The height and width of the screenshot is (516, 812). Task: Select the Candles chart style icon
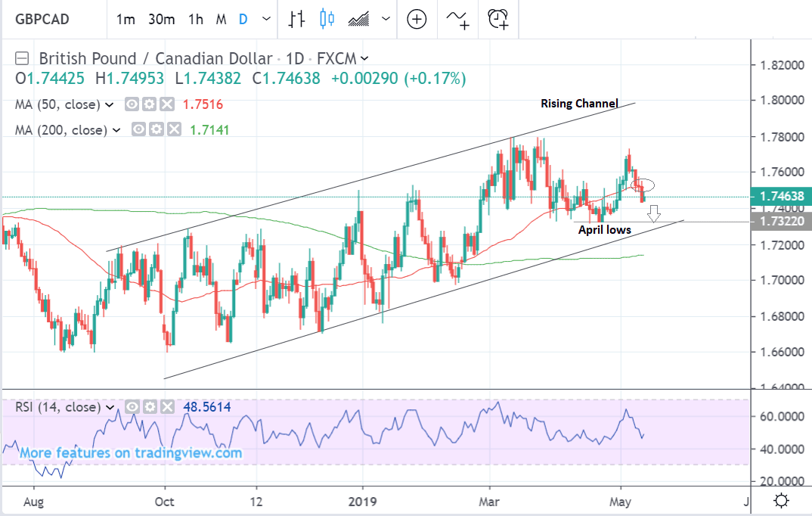(327, 19)
